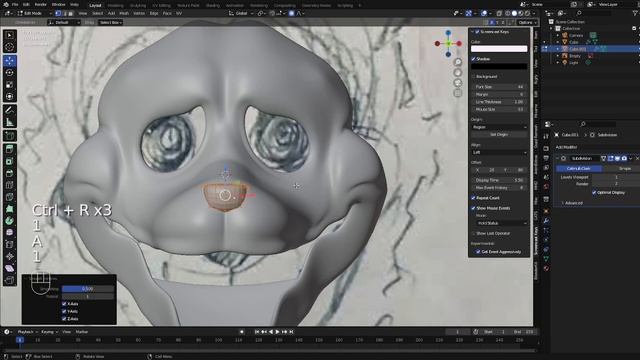Open the Vertex menu
Screen dimensions: 640x360
pyautogui.click(x=139, y=13)
